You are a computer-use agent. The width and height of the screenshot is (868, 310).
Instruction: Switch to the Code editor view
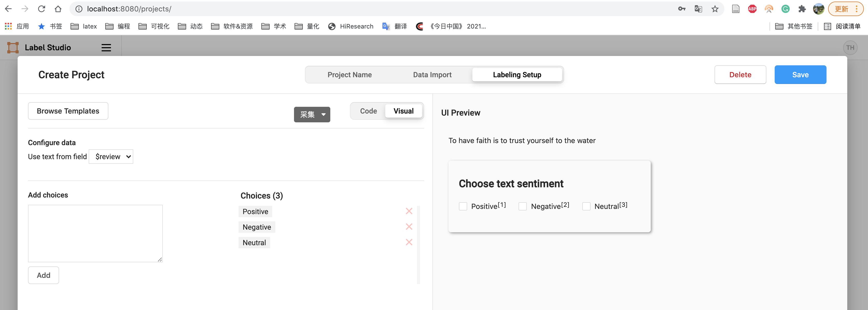coord(368,111)
